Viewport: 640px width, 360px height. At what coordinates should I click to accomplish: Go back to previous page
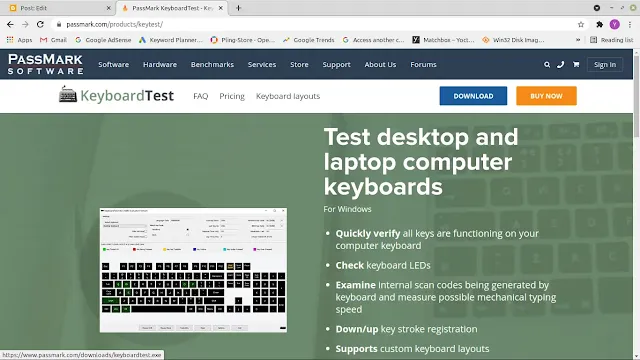(x=10, y=24)
